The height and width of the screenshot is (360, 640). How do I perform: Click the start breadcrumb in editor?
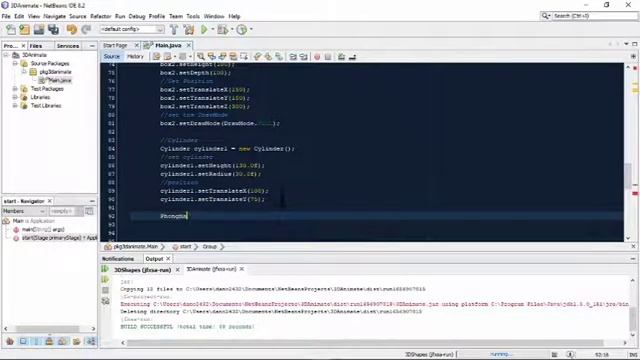coord(185,247)
